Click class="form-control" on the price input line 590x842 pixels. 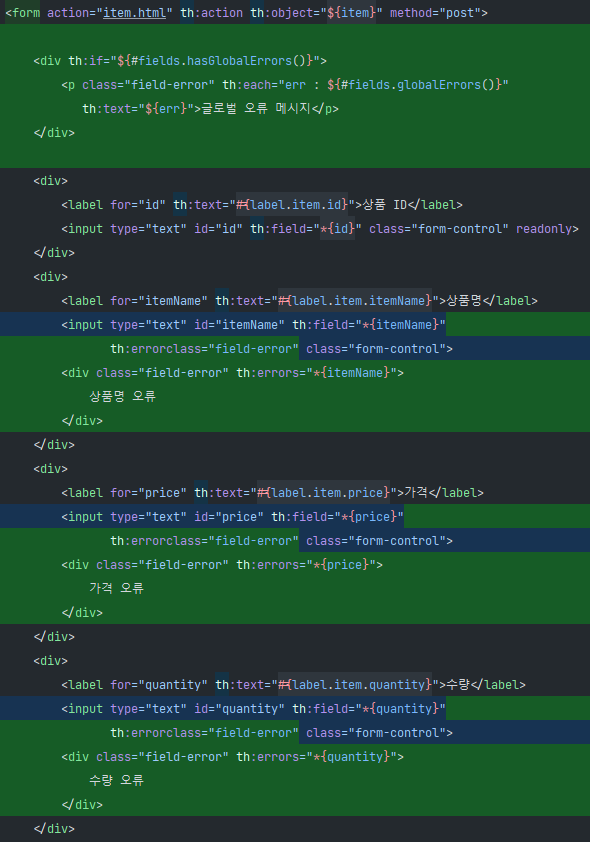point(376,541)
